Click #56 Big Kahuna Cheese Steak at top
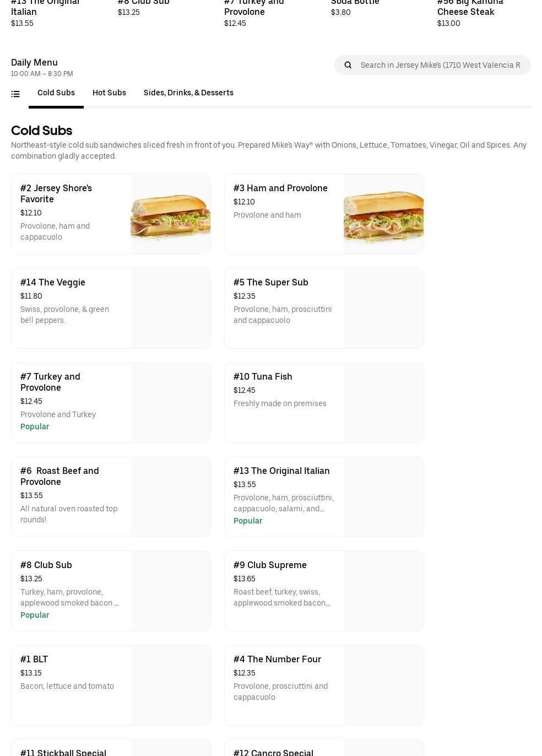542x756 pixels. pyautogui.click(x=470, y=7)
